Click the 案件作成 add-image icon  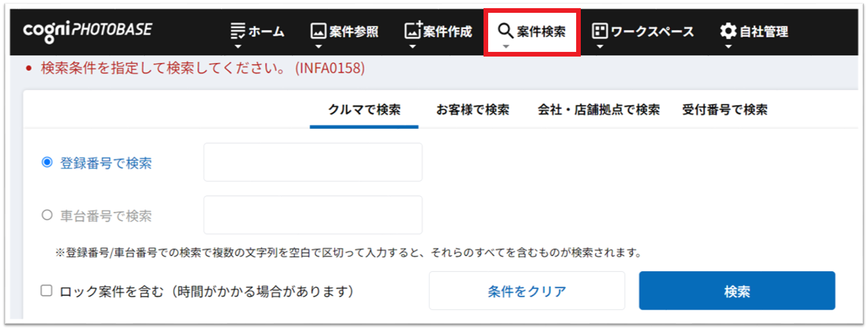412,30
